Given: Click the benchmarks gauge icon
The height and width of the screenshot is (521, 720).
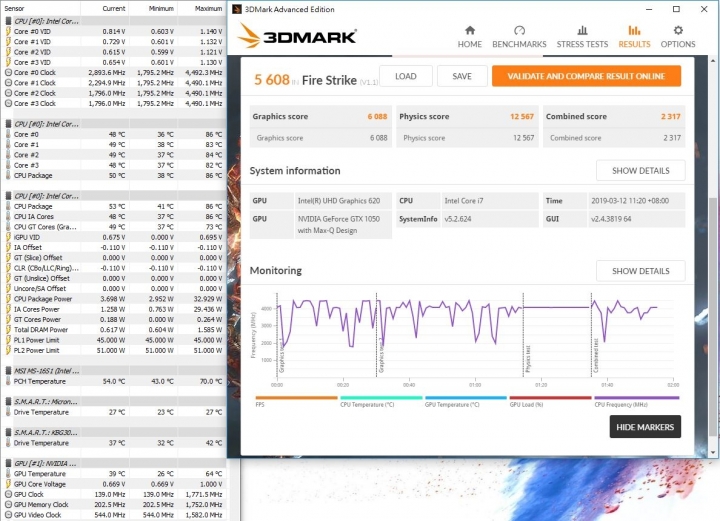Looking at the screenshot, I should [x=519, y=30].
